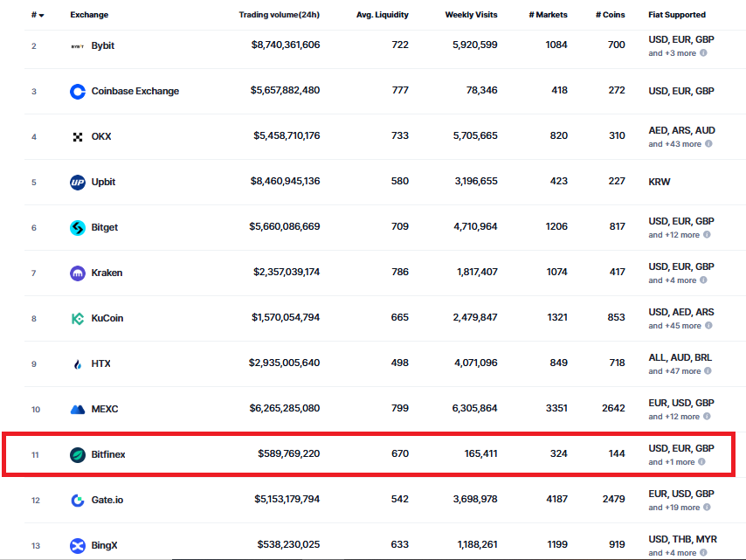746x560 pixels.
Task: Click Bitfinex volume $589,769,220
Action: pyautogui.click(x=289, y=454)
